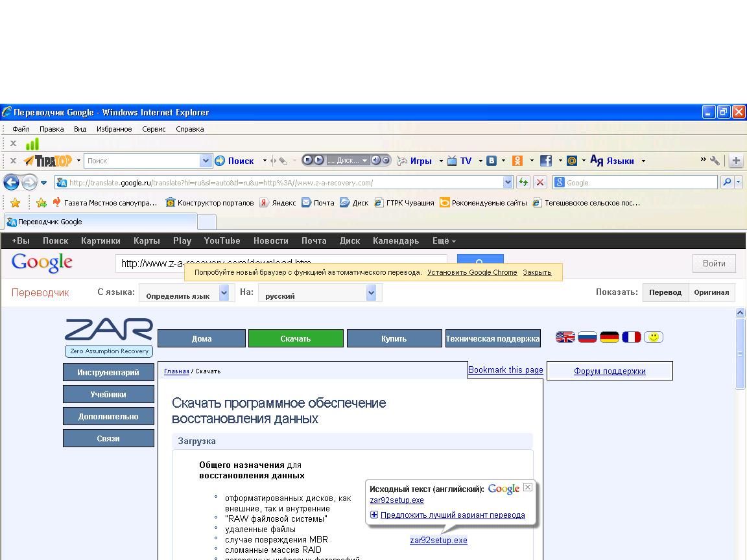747x560 pixels.
Task: Click the green Refresh page icon
Action: pyautogui.click(x=523, y=182)
